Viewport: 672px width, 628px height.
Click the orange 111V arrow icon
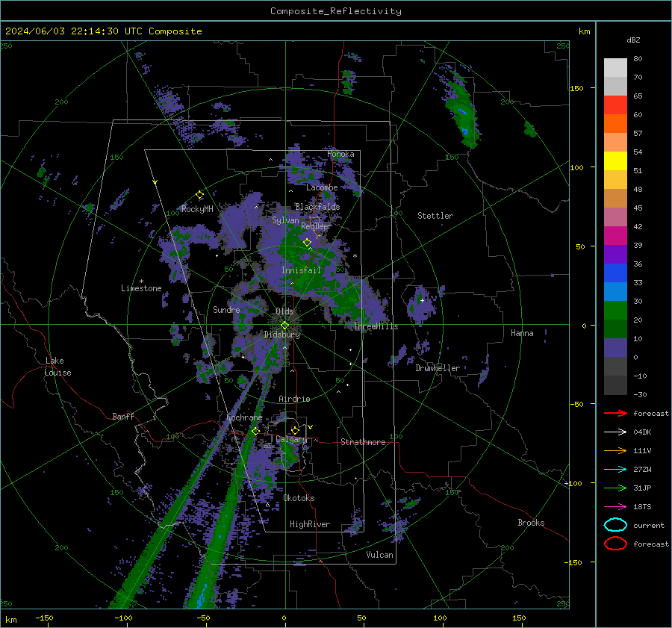pos(615,450)
